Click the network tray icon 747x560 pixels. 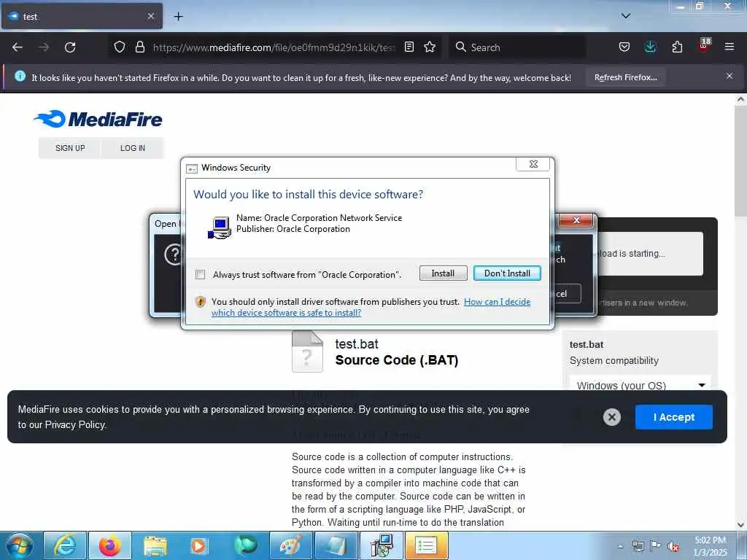(x=638, y=546)
